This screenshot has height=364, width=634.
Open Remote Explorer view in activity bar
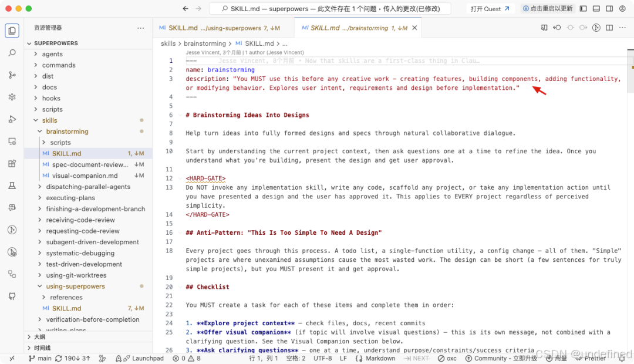point(12,141)
